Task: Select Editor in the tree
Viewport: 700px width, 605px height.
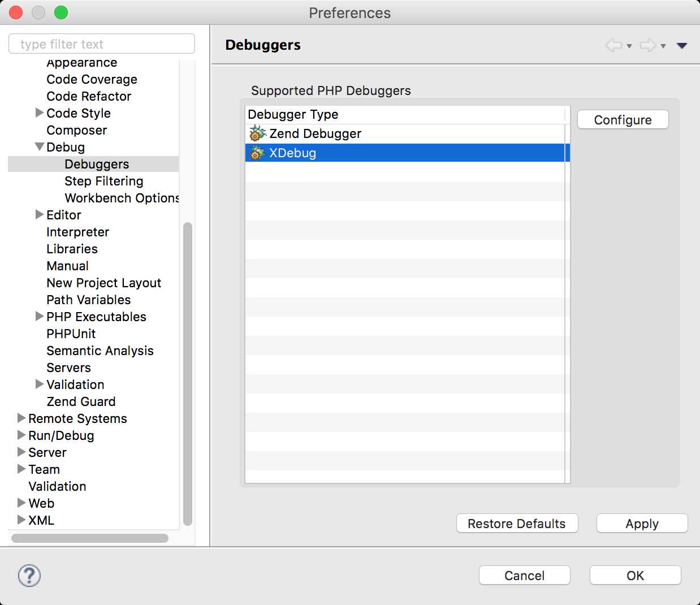Action: click(x=64, y=215)
